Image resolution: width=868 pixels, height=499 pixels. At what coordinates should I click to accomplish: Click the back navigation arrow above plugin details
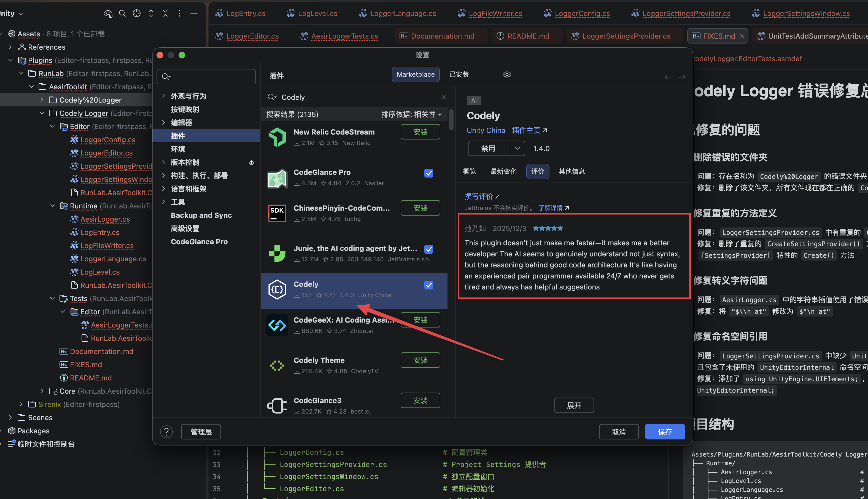[x=667, y=77]
